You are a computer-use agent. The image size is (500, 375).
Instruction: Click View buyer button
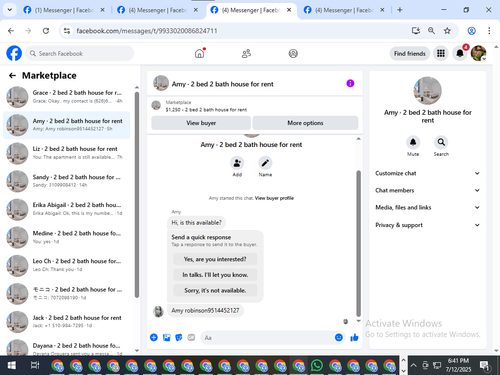(201, 123)
